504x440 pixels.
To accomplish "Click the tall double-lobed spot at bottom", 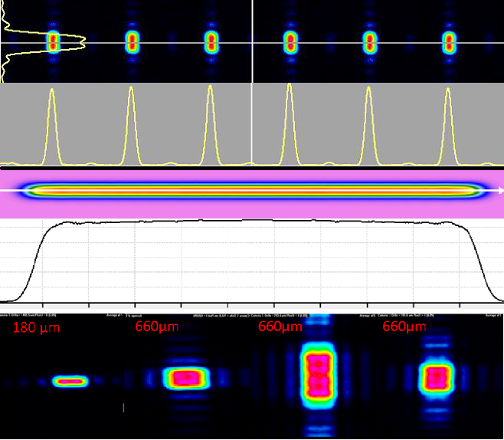I will (316, 377).
